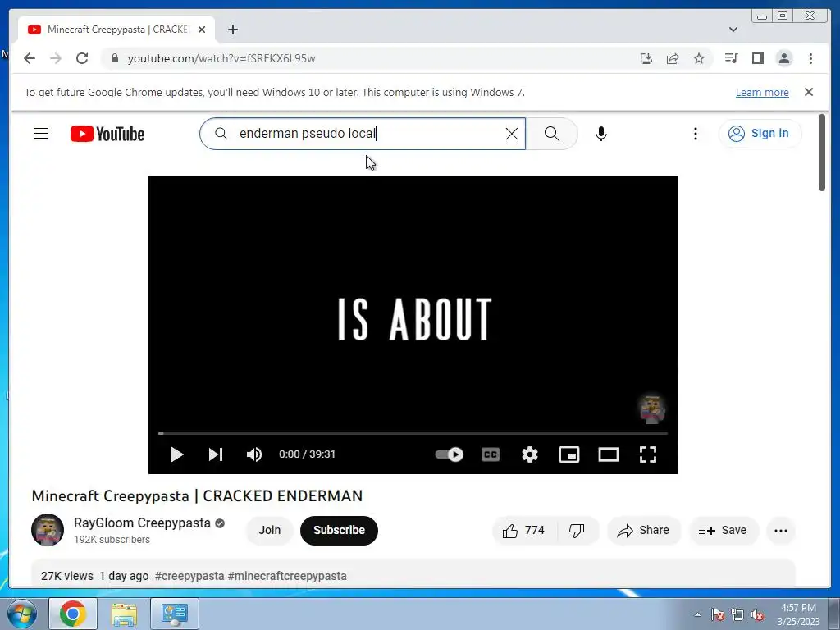840x630 pixels.
Task: Submit search with the magnifier button
Action: pos(552,134)
